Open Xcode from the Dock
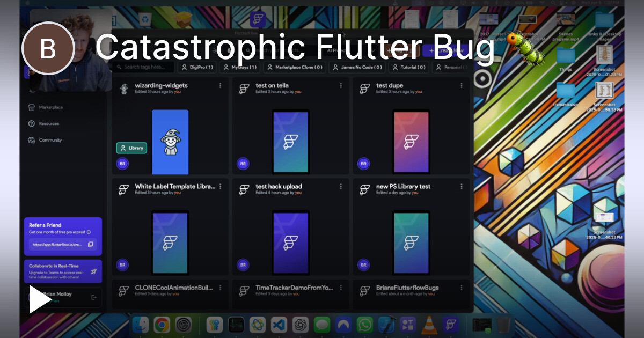Viewport: 644px width, 338px height. [386, 325]
